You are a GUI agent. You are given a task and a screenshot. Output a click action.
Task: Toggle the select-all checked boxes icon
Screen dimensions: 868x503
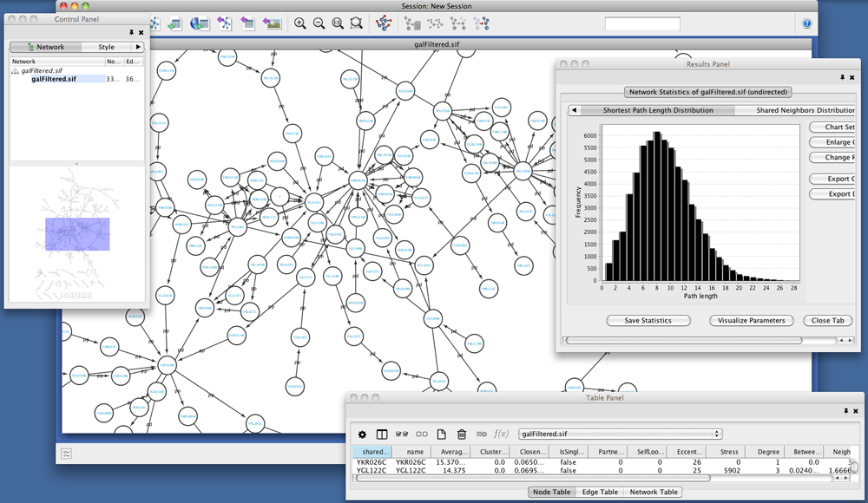(x=402, y=434)
